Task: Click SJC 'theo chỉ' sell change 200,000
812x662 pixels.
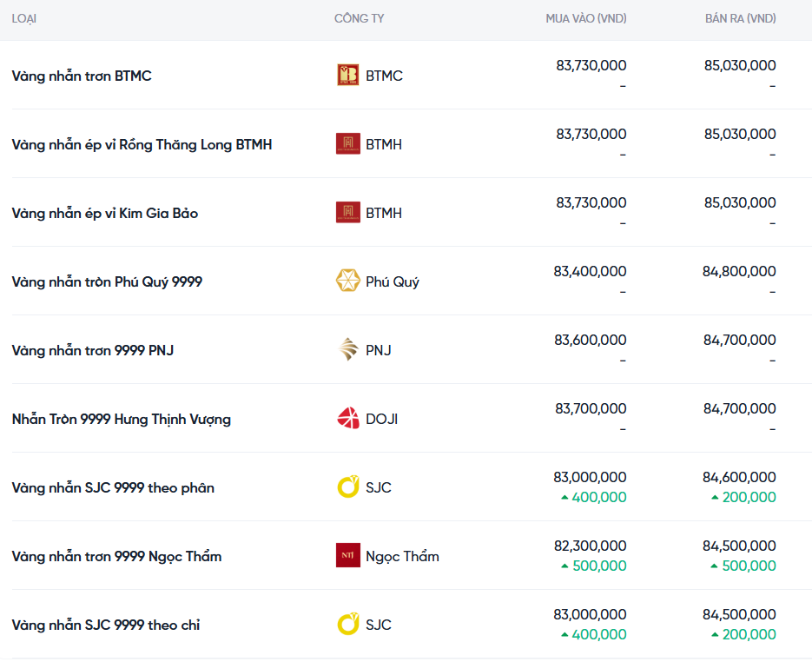Action: 743,634
